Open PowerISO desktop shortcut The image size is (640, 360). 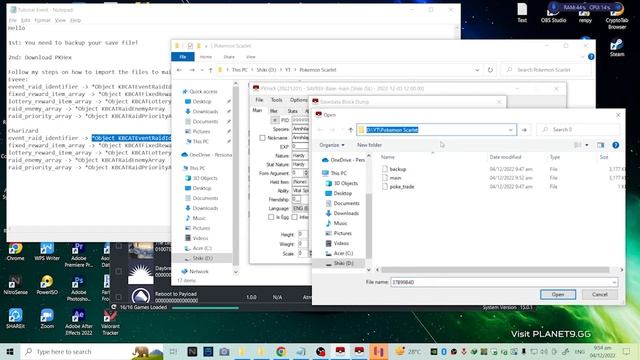pyautogui.click(x=47, y=285)
